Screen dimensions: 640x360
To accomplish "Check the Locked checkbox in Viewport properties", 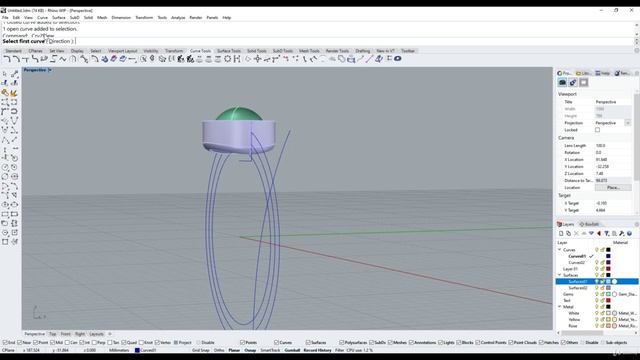I will [597, 130].
